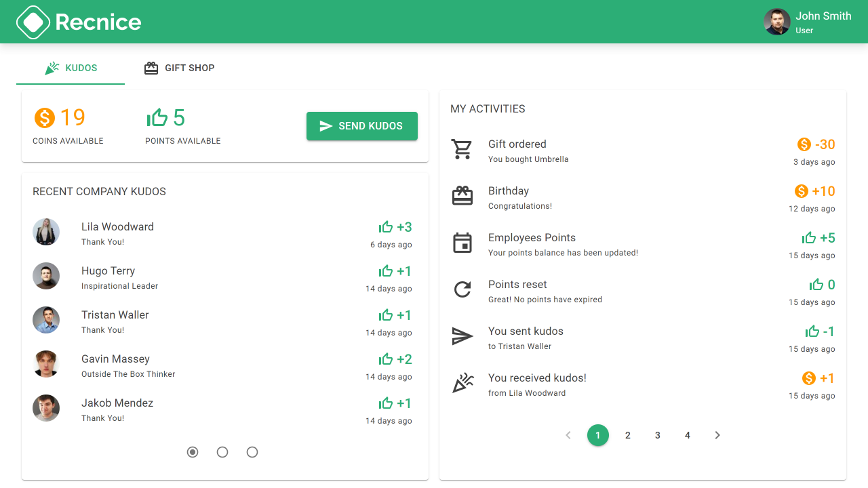Image resolution: width=868 pixels, height=488 pixels.
Task: Select the third kudos page radio dot
Action: coord(252,452)
